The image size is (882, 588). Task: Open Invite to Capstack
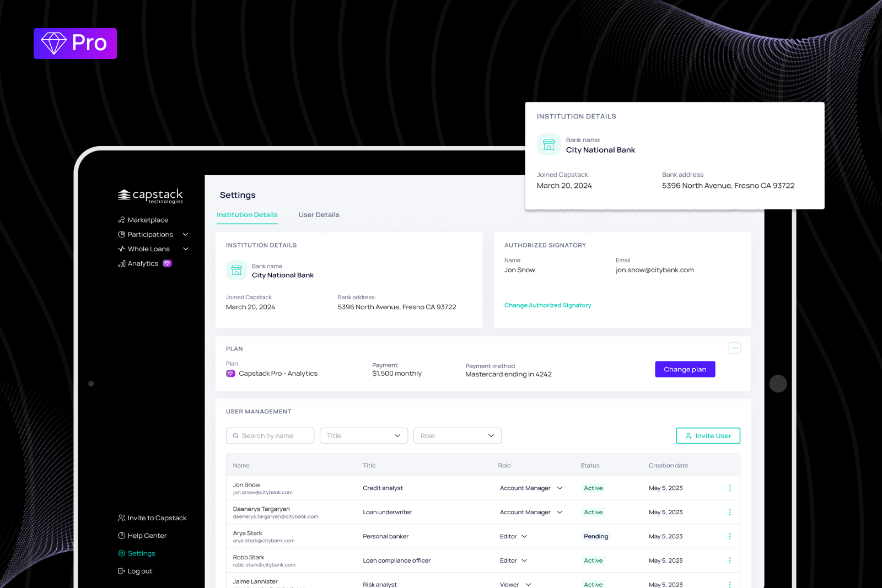[x=157, y=518]
